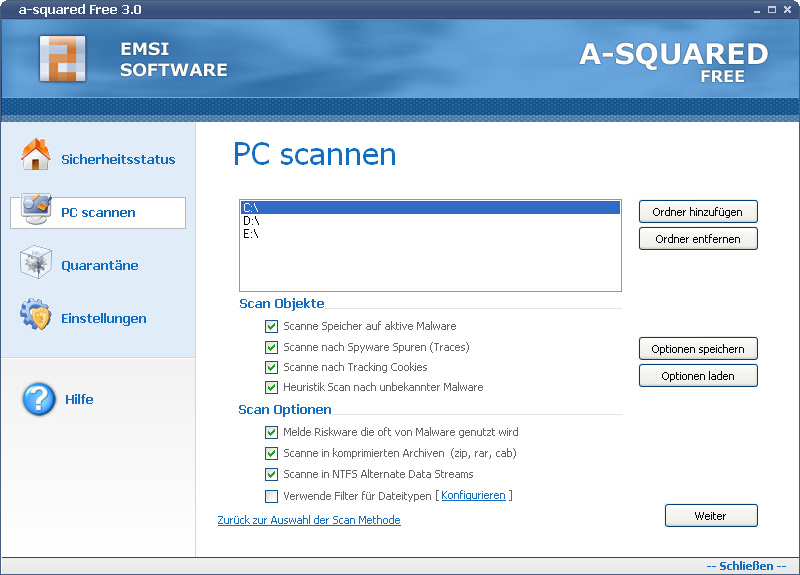The image size is (800, 575).
Task: Uncheck Scanne Speicher auf aktive Malware
Action: pyautogui.click(x=271, y=326)
